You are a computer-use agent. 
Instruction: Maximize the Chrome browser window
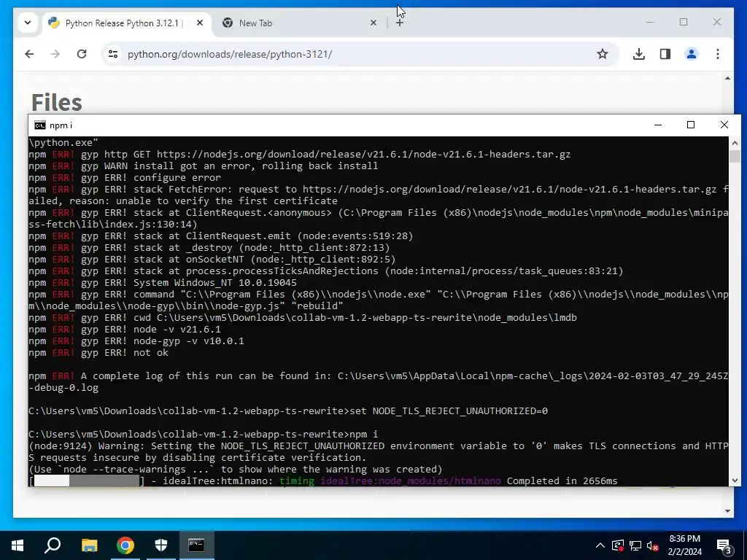[x=684, y=22]
